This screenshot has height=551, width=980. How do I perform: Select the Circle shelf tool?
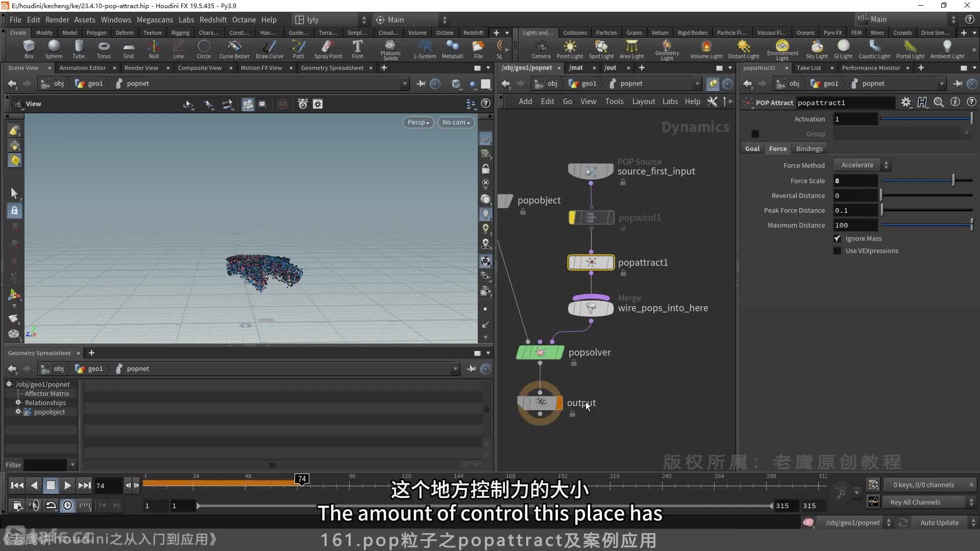tap(204, 49)
